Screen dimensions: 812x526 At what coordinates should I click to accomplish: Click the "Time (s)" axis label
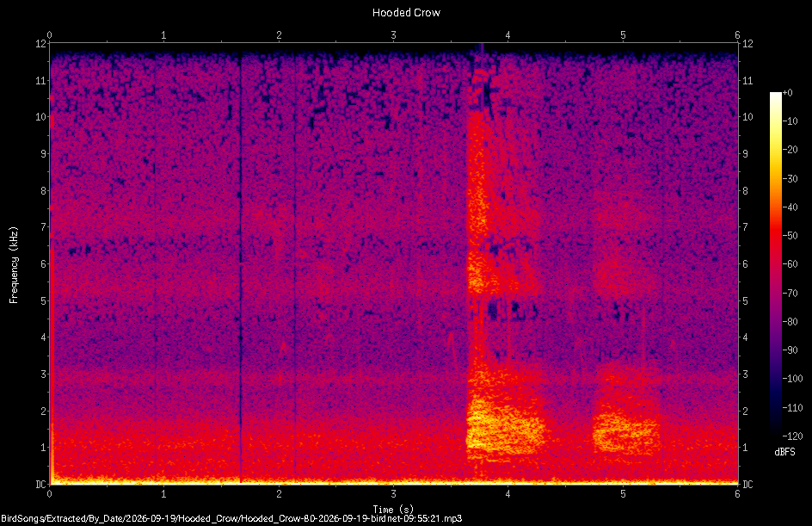tap(394, 510)
